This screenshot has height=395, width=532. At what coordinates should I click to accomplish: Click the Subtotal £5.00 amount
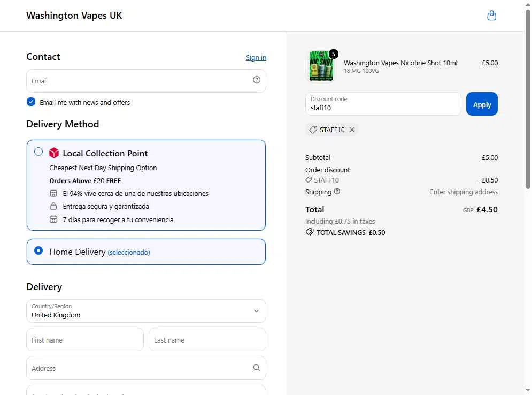click(490, 157)
